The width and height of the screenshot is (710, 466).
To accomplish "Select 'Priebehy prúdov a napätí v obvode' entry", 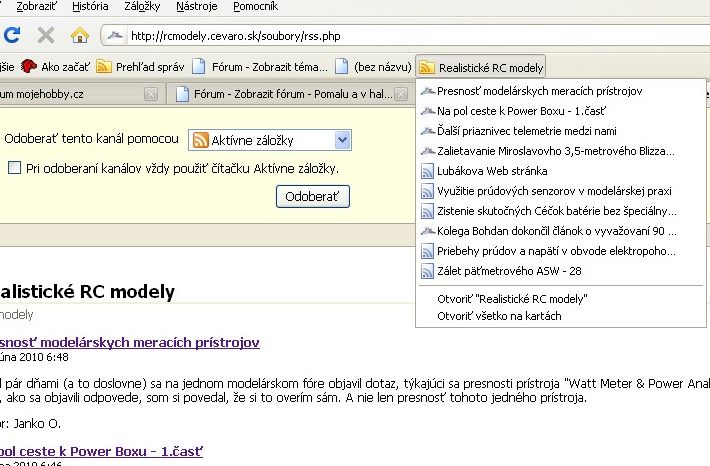I will [x=561, y=251].
